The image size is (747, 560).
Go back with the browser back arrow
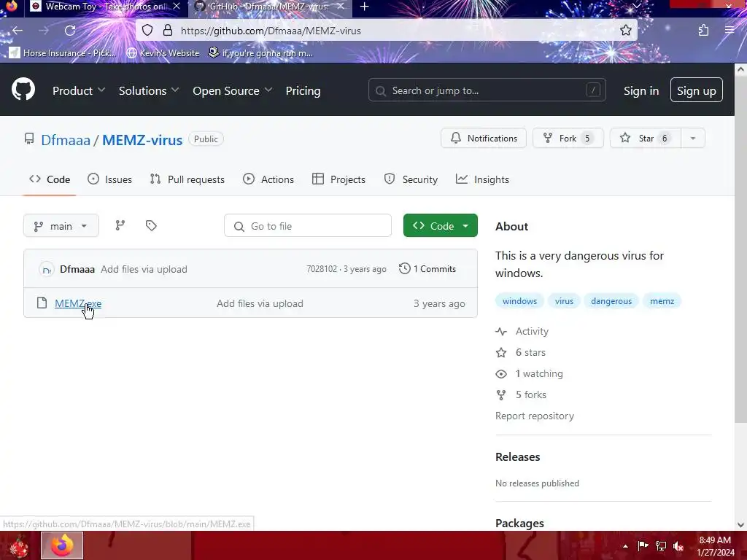[18, 31]
